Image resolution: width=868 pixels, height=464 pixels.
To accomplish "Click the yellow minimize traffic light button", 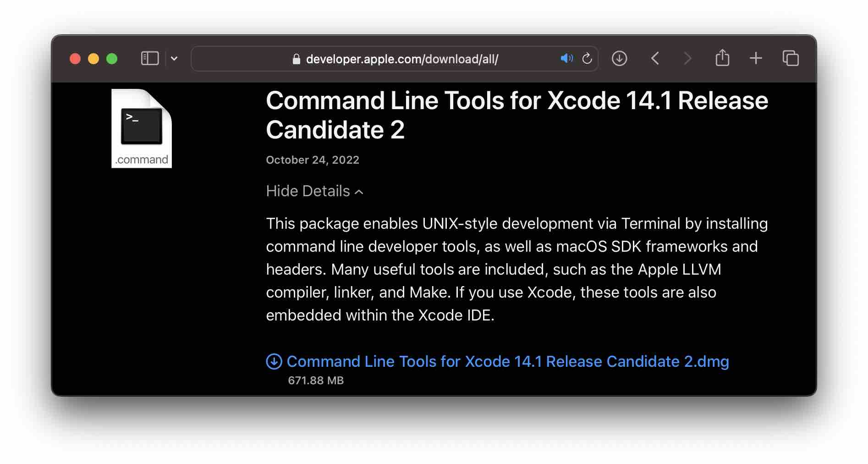I will click(93, 58).
